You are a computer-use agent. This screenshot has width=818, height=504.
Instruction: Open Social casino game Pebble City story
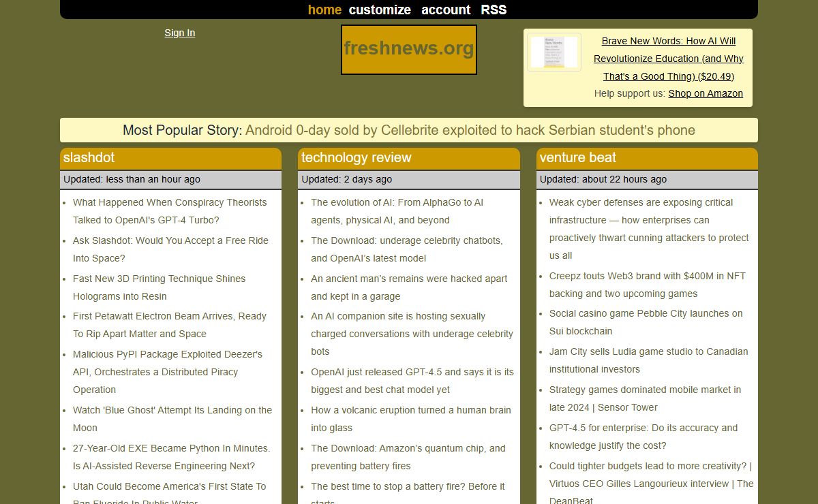646,322
